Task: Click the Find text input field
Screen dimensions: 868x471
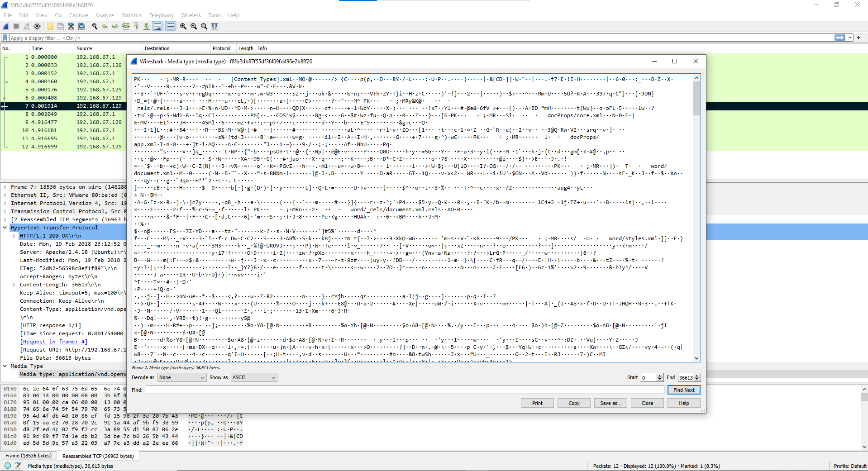Action: (x=405, y=390)
